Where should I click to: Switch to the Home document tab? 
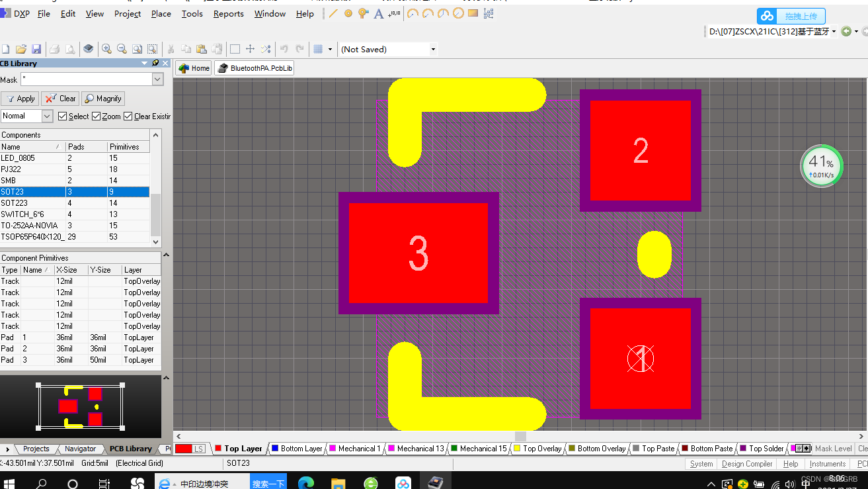(x=194, y=68)
